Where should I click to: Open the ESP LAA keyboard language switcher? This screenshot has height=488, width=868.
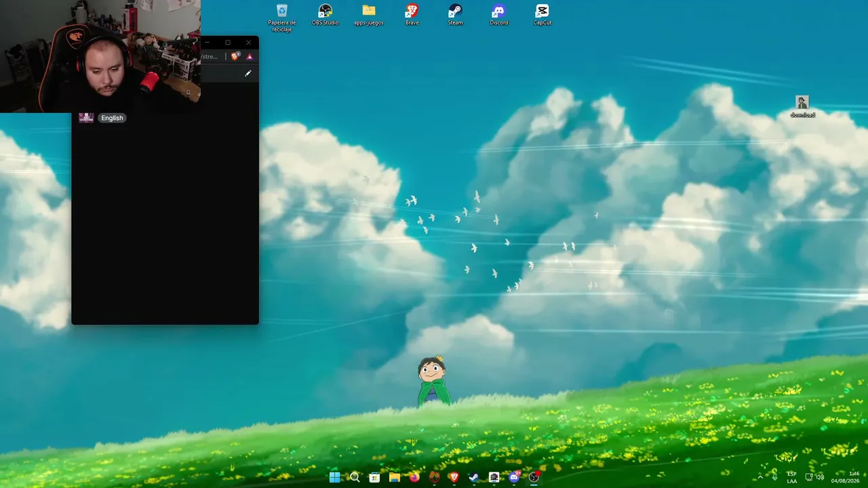[x=792, y=477]
